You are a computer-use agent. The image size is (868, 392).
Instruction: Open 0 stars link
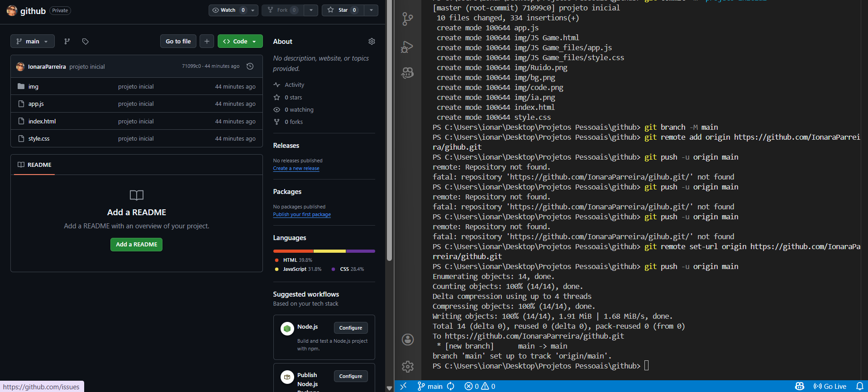(288, 98)
